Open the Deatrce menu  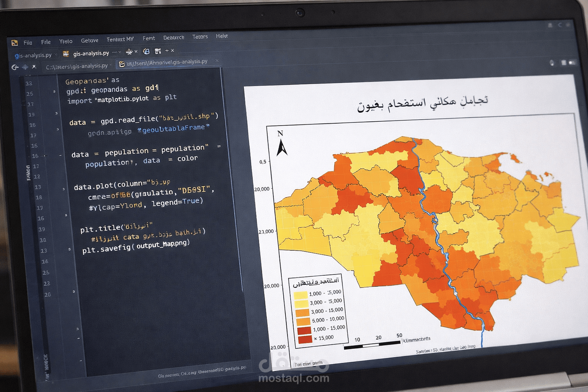[174, 38]
